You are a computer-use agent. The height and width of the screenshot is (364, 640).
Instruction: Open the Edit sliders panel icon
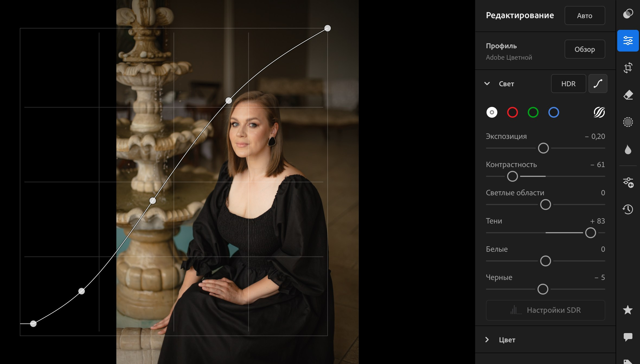(628, 41)
